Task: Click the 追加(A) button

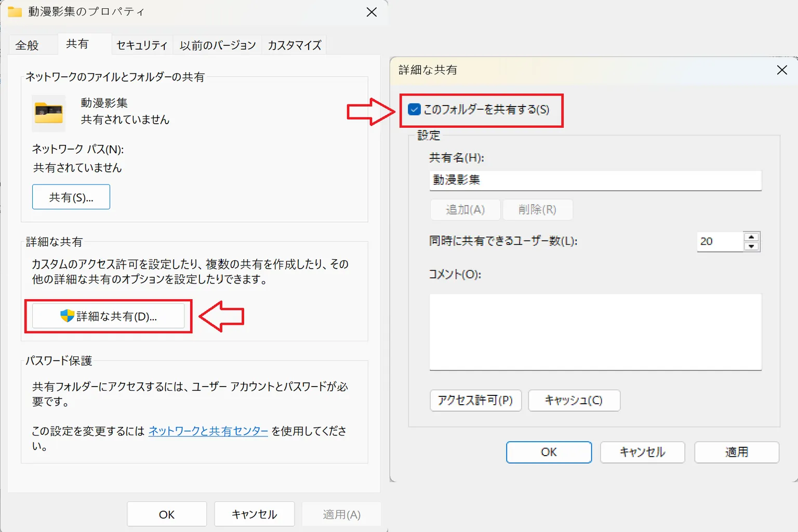Action: click(465, 209)
